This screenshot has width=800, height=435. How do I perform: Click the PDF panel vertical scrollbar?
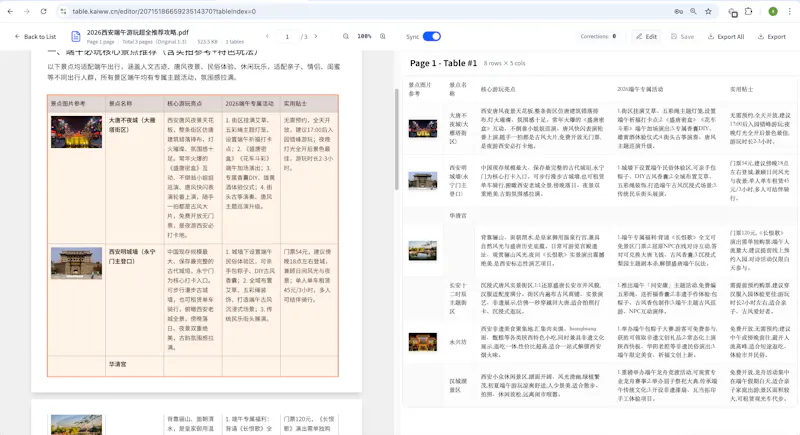pos(396,139)
